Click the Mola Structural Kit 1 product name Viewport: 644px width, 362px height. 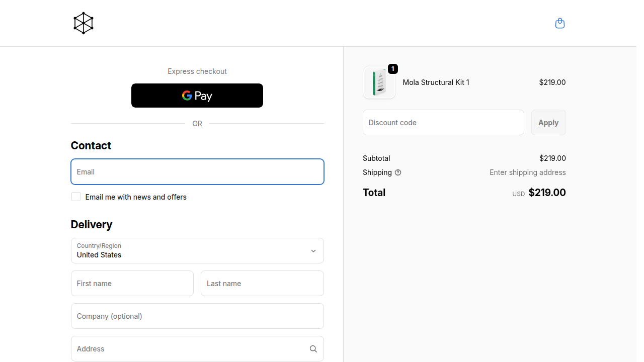click(x=436, y=82)
